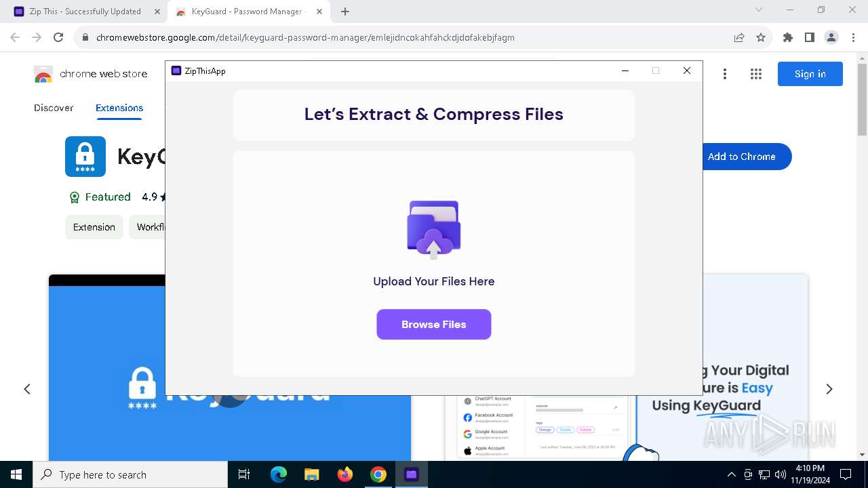This screenshot has width=868, height=488.
Task: Click the ZipThisApp title bar logo icon
Action: tap(176, 70)
